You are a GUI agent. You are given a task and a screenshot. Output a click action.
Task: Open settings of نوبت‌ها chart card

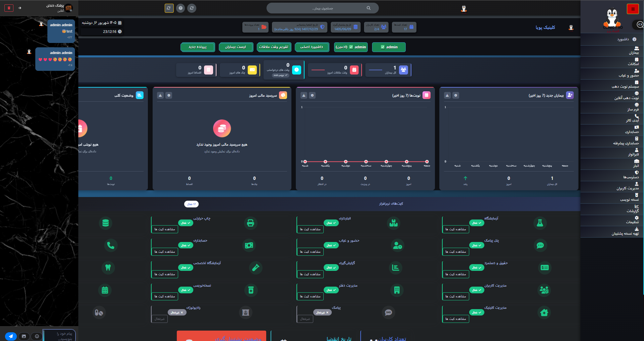(312, 95)
